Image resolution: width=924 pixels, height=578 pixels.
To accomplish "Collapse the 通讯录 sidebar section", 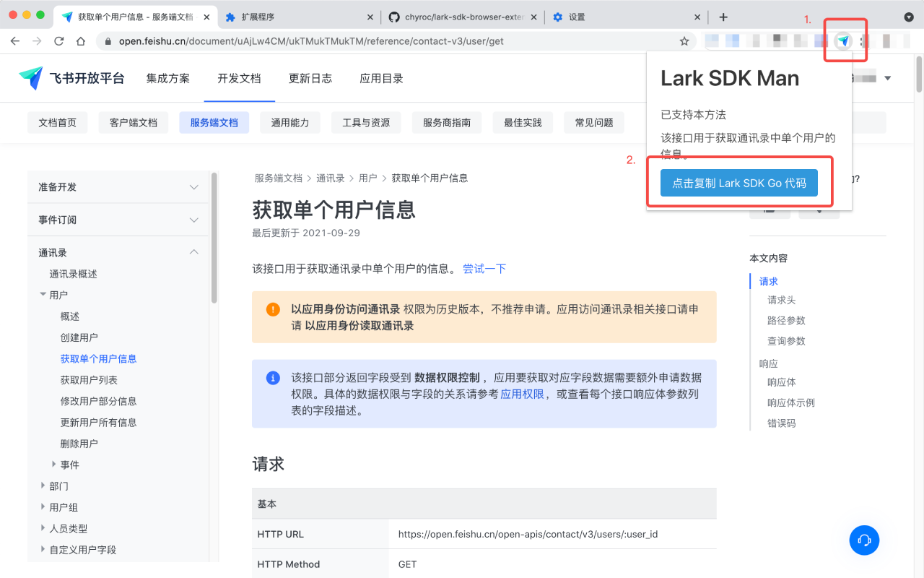I will pyautogui.click(x=193, y=252).
